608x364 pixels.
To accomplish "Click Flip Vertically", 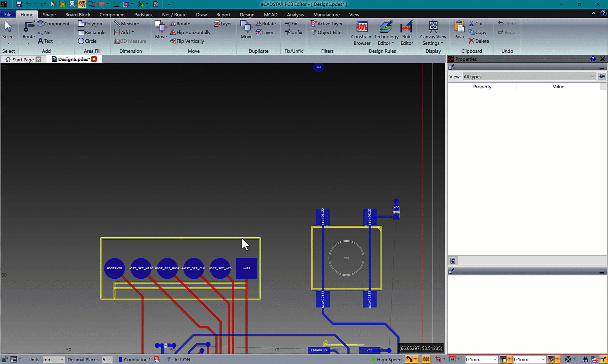I will (187, 41).
